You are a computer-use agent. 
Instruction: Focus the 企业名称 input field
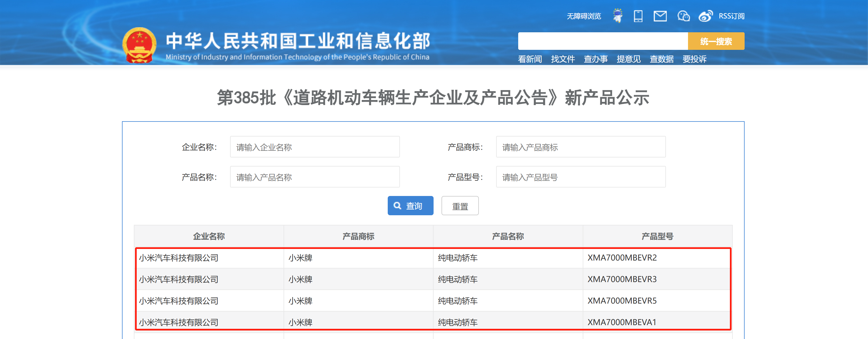pyautogui.click(x=315, y=147)
